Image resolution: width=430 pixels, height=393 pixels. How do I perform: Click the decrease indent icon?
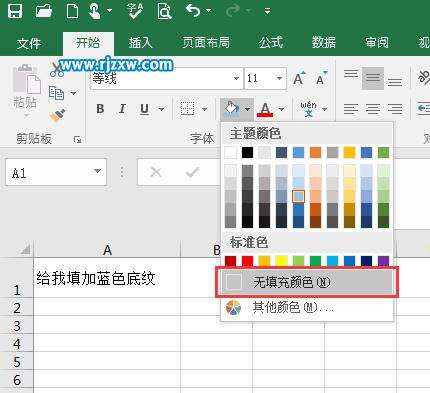coord(424,109)
